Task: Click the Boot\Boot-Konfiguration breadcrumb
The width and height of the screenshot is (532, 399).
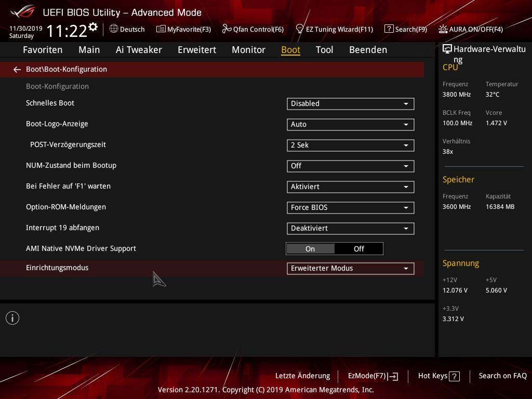Action: pos(66,69)
